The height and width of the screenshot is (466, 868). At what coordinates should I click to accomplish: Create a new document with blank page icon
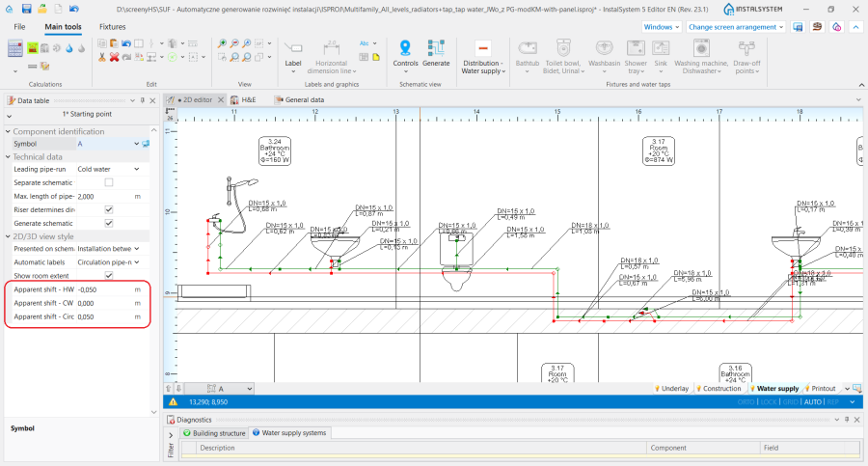(58, 9)
